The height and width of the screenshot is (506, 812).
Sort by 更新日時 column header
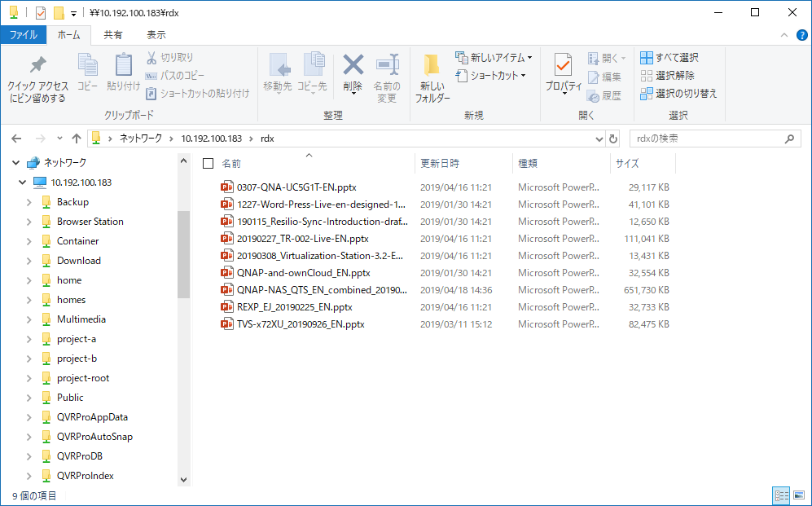click(x=440, y=164)
